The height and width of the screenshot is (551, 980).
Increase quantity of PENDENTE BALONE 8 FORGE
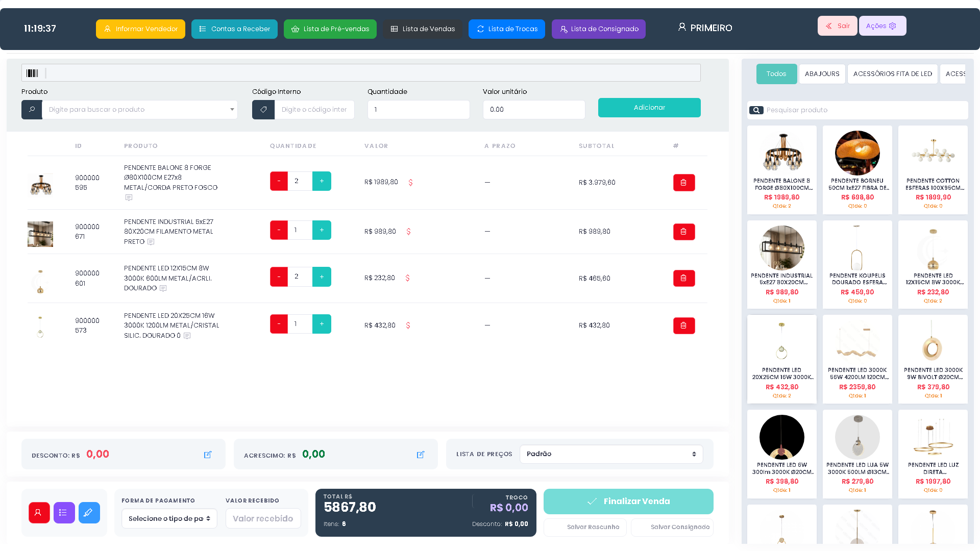coord(322,181)
